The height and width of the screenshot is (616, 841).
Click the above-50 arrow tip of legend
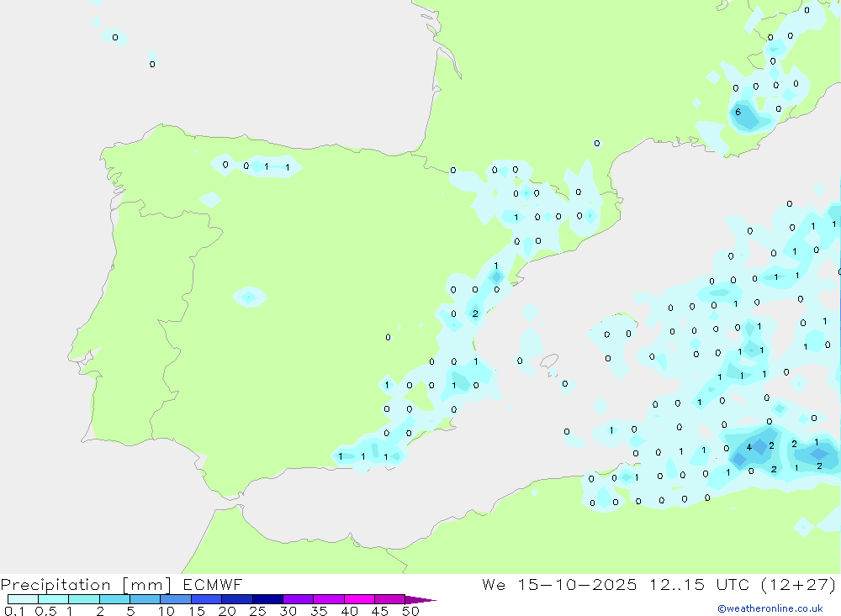420,600
